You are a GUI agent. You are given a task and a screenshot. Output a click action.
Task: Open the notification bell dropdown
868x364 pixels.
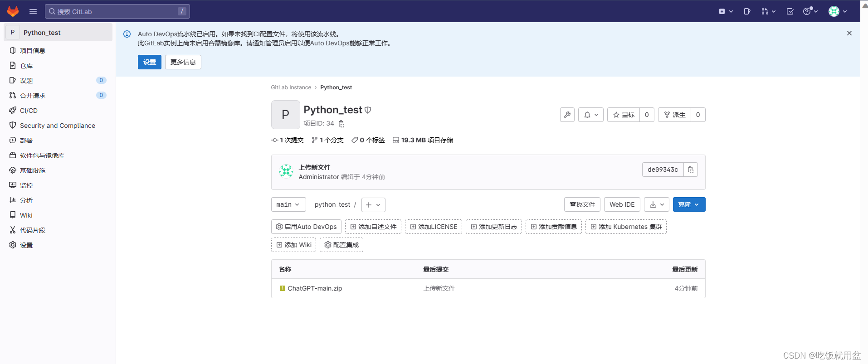tap(591, 115)
